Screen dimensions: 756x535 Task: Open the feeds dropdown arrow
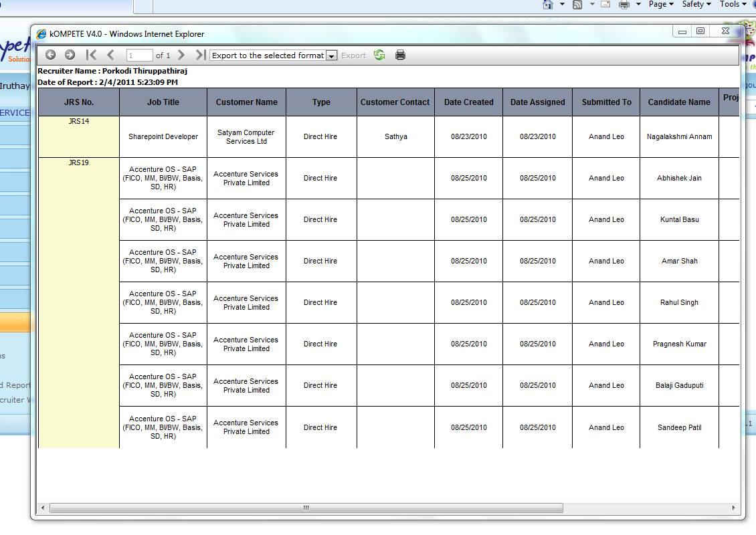click(x=592, y=4)
